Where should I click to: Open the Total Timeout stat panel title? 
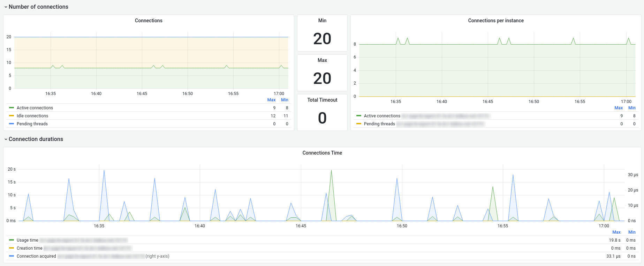(x=322, y=100)
